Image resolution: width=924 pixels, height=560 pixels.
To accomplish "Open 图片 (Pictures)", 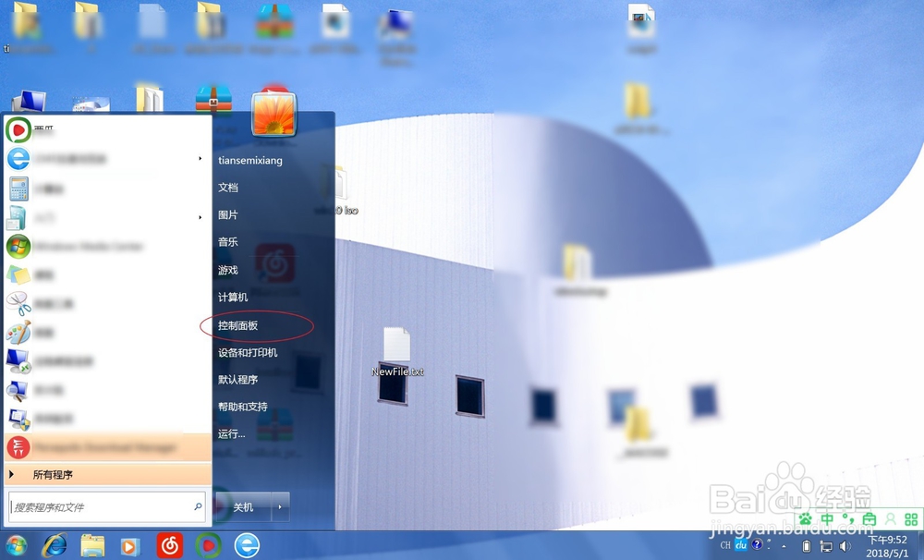I will point(228,215).
